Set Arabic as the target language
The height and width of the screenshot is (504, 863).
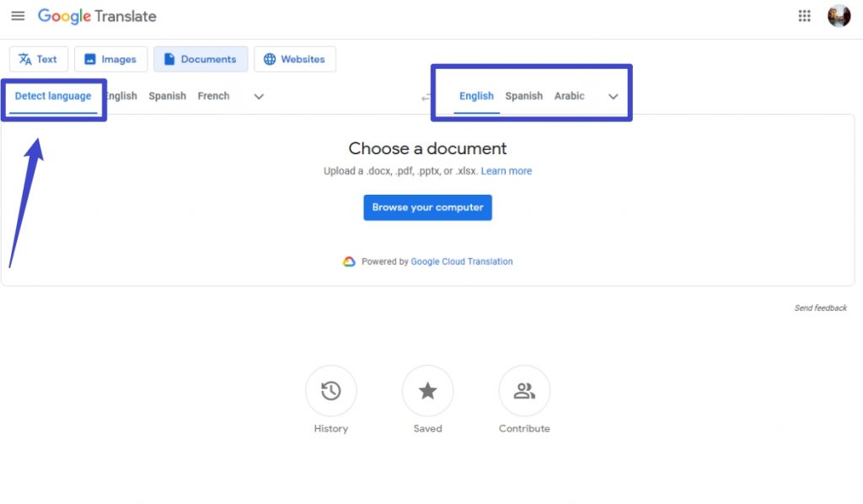569,96
